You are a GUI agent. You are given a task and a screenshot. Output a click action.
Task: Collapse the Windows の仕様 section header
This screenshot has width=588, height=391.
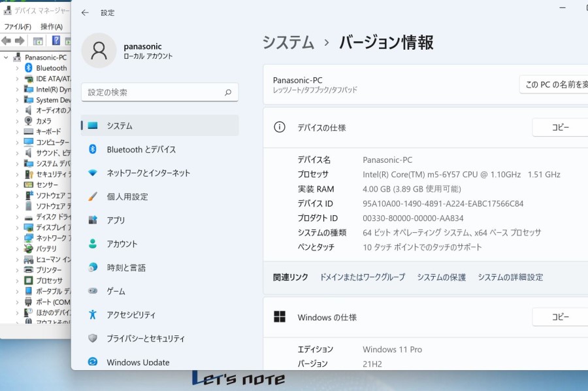click(425, 318)
